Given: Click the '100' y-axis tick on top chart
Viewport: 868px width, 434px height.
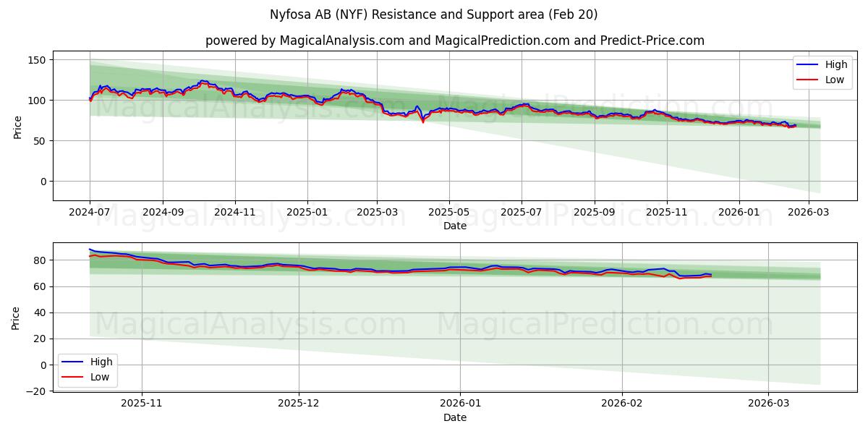Looking at the screenshot, I should 38,101.
